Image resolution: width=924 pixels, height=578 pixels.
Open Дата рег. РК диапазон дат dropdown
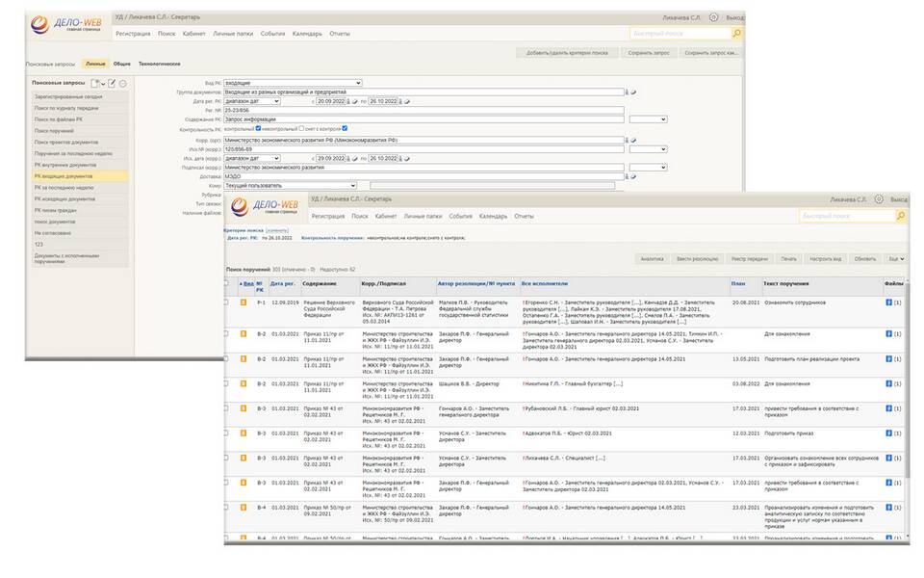[x=251, y=101]
